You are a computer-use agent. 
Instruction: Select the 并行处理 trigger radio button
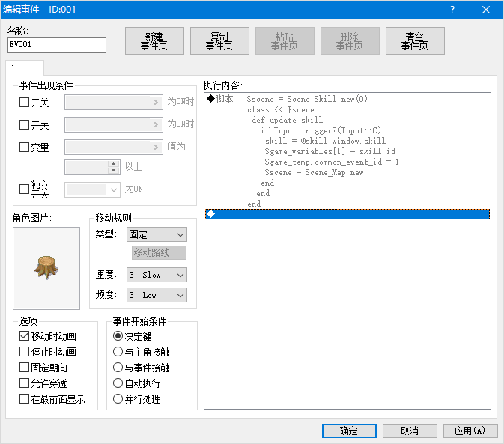pos(118,398)
